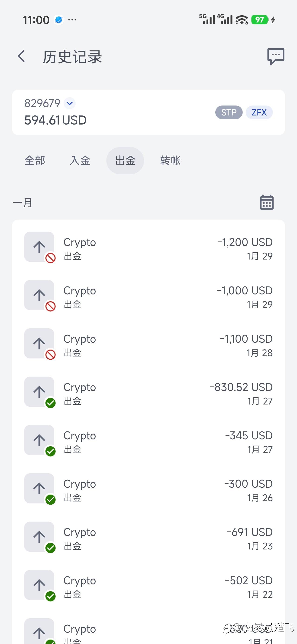This screenshot has width=297, height=644.
Task: Tap the ZFX badge
Action: (259, 112)
